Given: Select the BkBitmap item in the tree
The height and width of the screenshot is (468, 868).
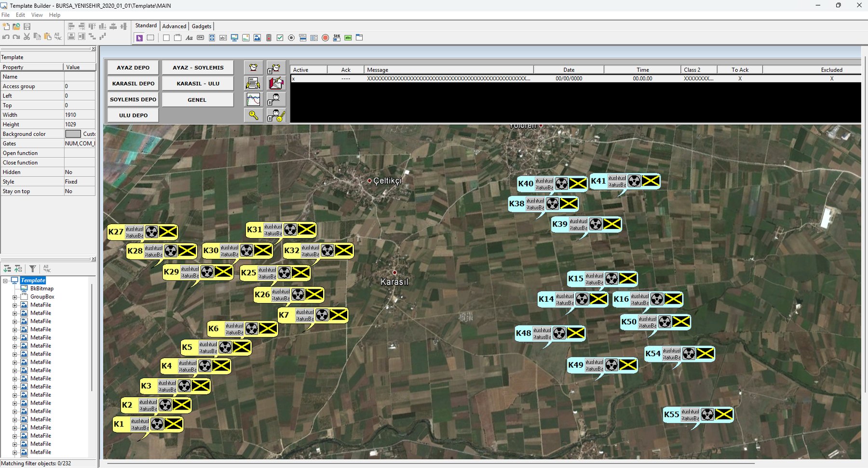Looking at the screenshot, I should pos(41,289).
